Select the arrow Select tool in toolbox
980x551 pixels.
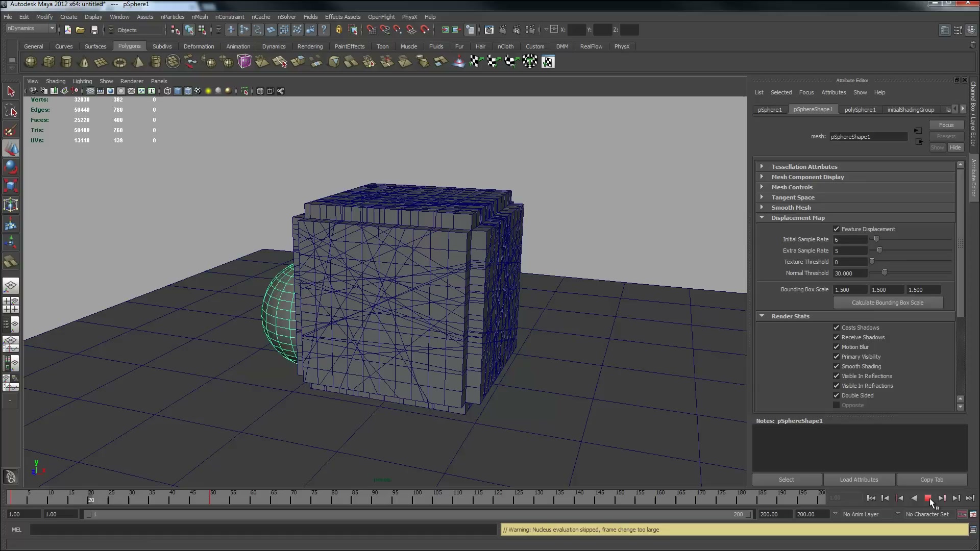point(11,92)
